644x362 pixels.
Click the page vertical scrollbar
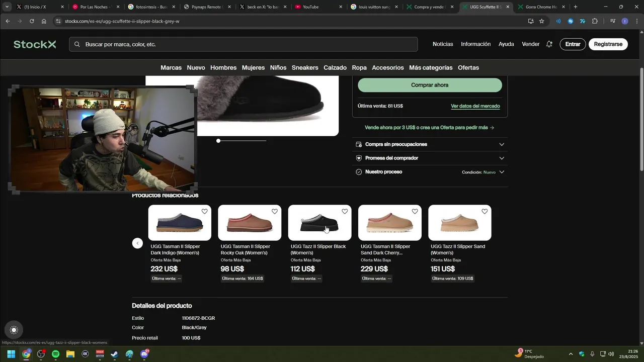[x=641, y=121]
